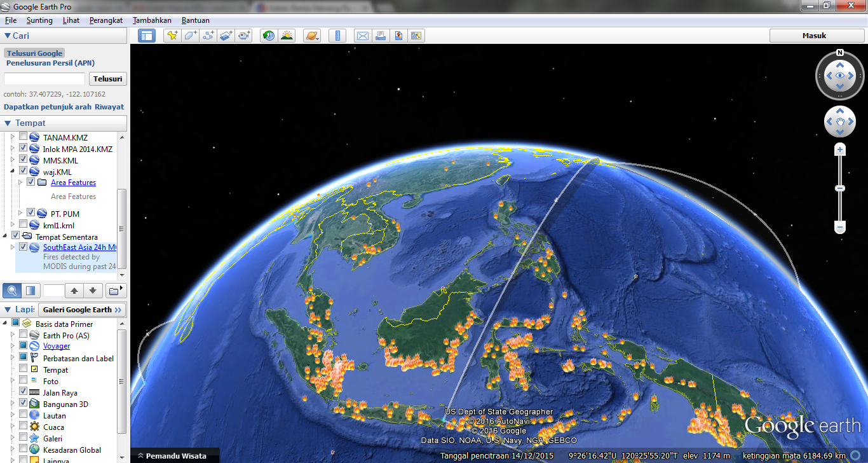
Task: Open the Bantuan menu
Action: click(196, 20)
